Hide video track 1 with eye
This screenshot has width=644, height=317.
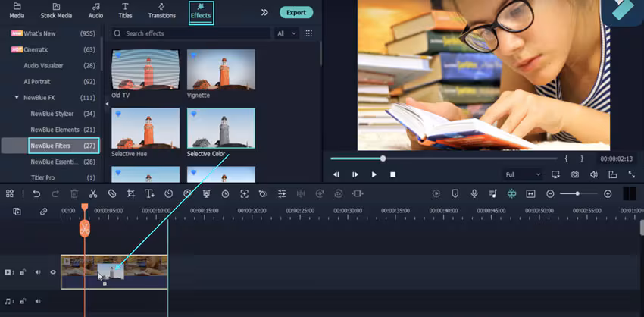click(52, 272)
